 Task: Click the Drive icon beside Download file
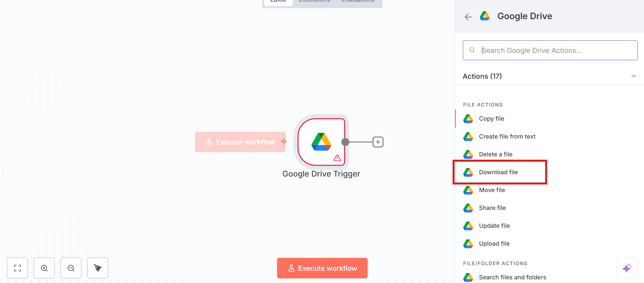[468, 172]
